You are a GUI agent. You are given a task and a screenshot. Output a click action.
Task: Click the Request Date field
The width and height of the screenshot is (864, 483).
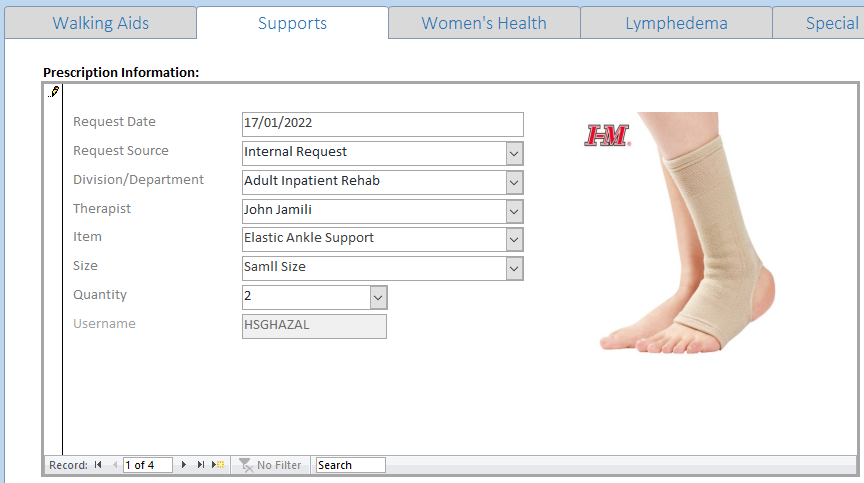pos(382,124)
